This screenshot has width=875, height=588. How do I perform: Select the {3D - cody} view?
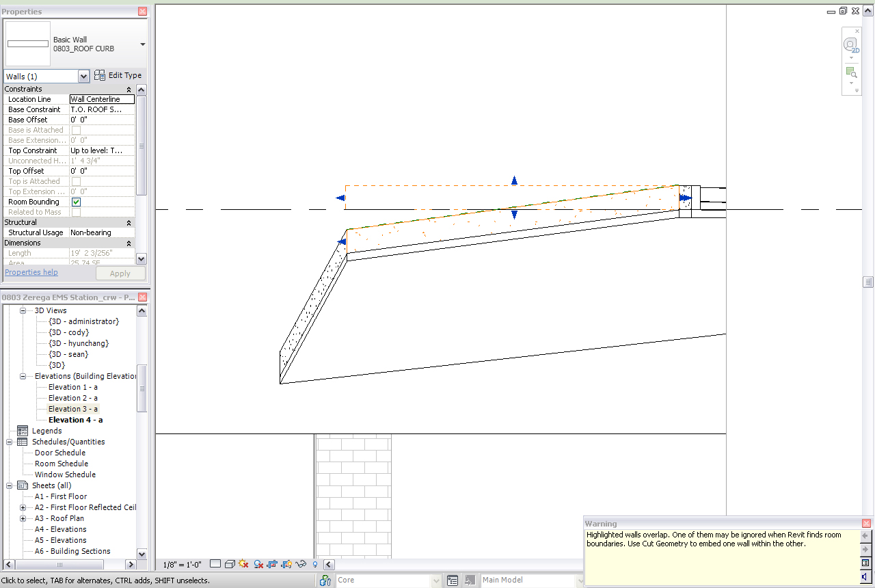click(68, 332)
